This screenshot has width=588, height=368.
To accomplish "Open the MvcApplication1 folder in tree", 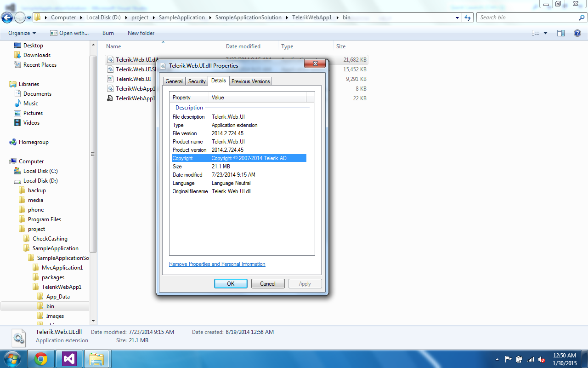I will 62,268.
